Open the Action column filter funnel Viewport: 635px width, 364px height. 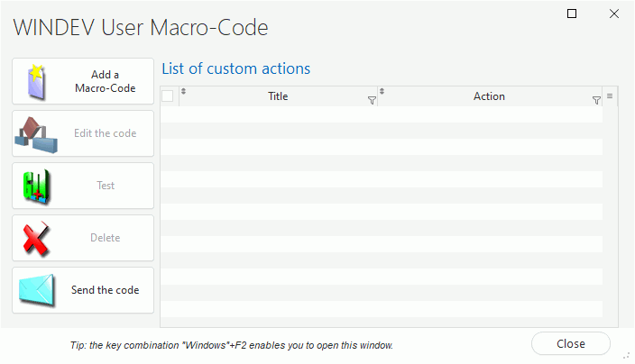coord(596,100)
